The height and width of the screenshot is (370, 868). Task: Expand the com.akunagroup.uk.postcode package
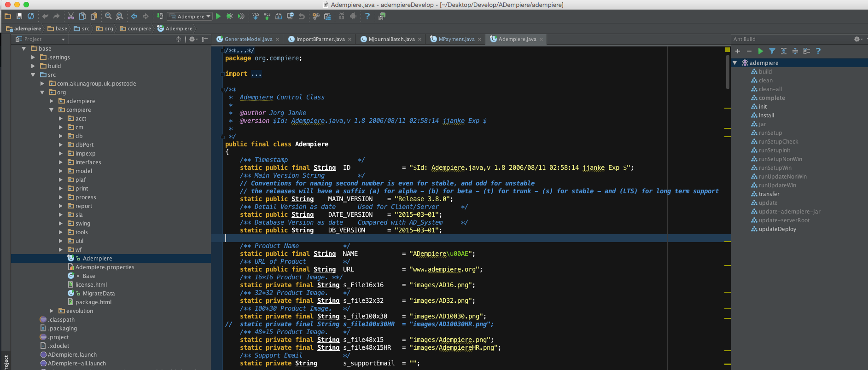pos(42,83)
